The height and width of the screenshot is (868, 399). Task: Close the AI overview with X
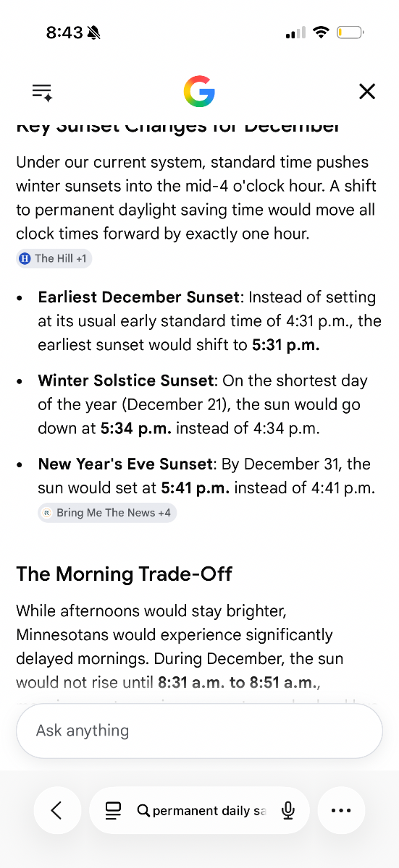click(367, 91)
